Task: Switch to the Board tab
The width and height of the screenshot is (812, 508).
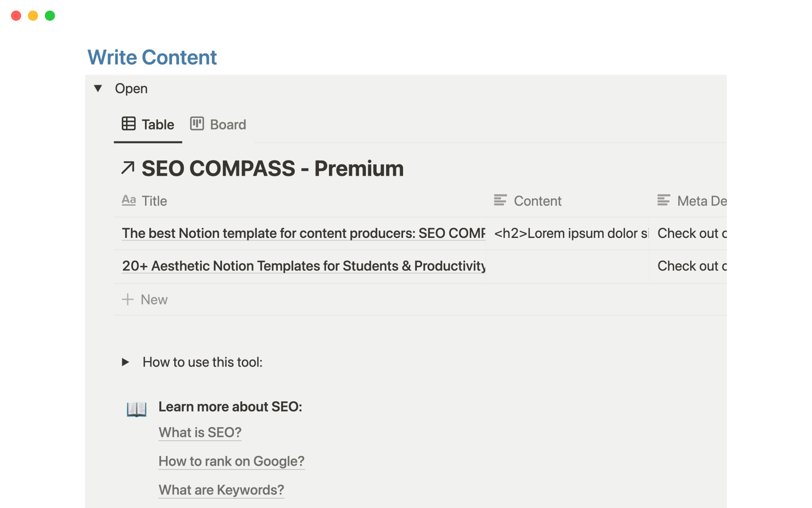Action: (228, 124)
